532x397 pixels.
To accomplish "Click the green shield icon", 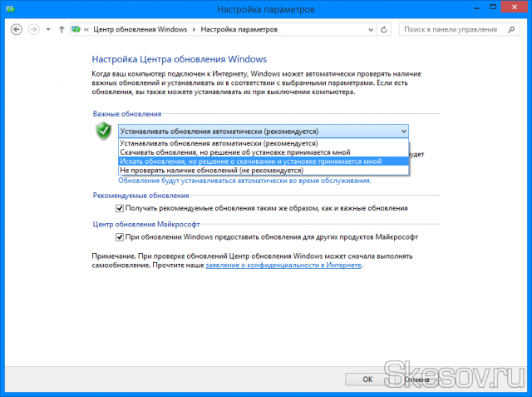I will (x=103, y=131).
